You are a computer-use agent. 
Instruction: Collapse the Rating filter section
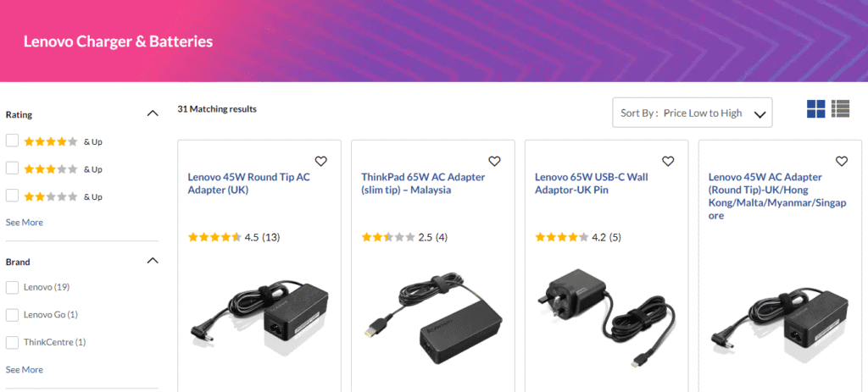(153, 113)
